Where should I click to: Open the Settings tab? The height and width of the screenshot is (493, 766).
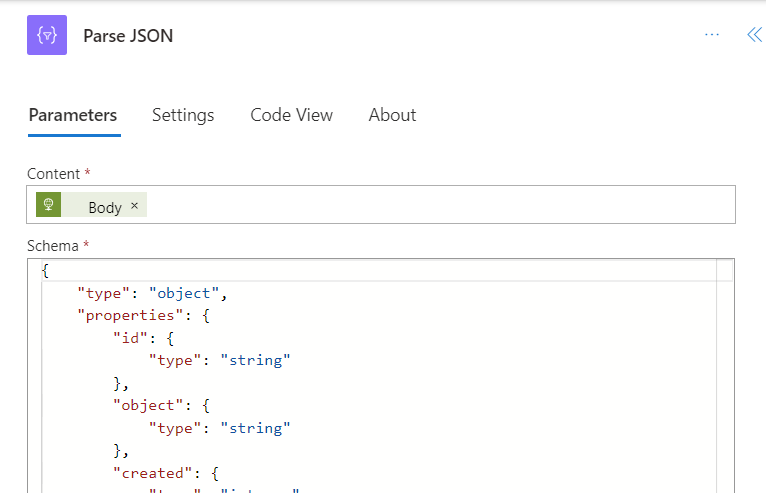(183, 115)
